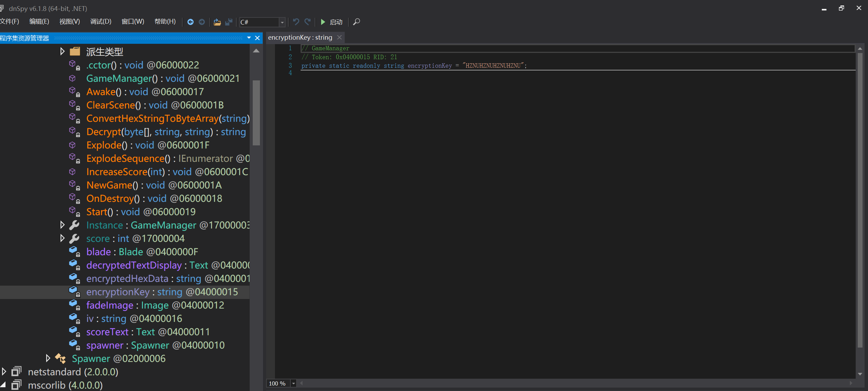Click the assembly explorer vertical scrollbar thumb
Viewport: 868px width, 391px height.
point(256,113)
